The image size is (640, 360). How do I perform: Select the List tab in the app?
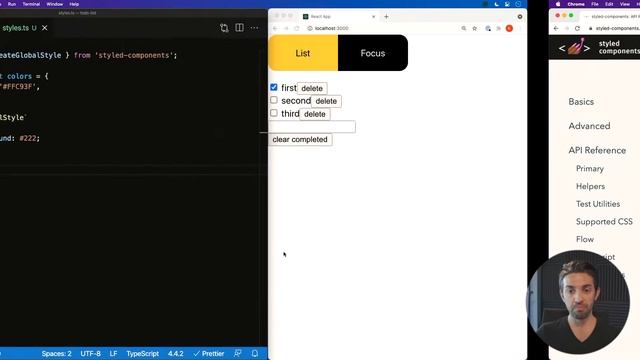coord(303,53)
